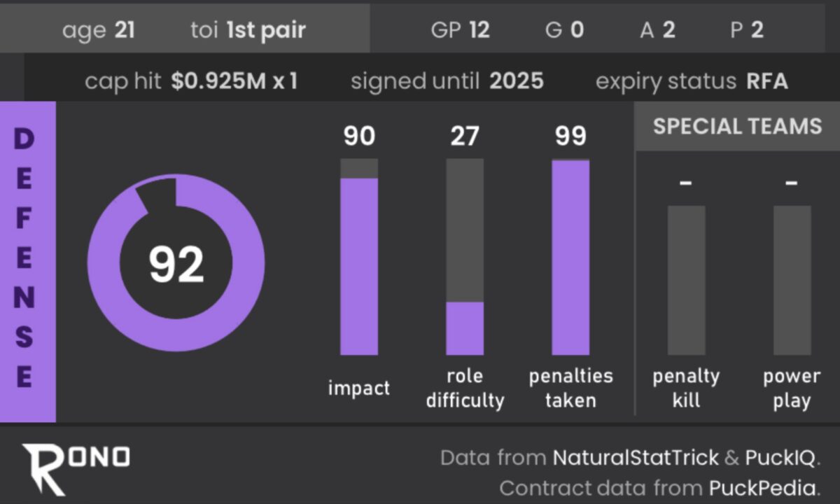Open the PuckPedia contract data link
The height and width of the screenshot is (504, 840).
tap(762, 488)
